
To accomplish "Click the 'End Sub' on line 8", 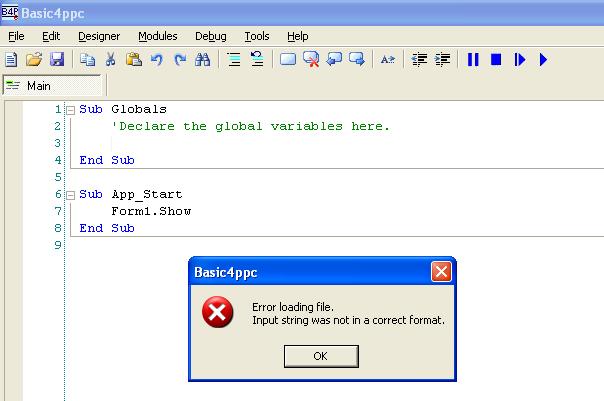I will [x=107, y=228].
